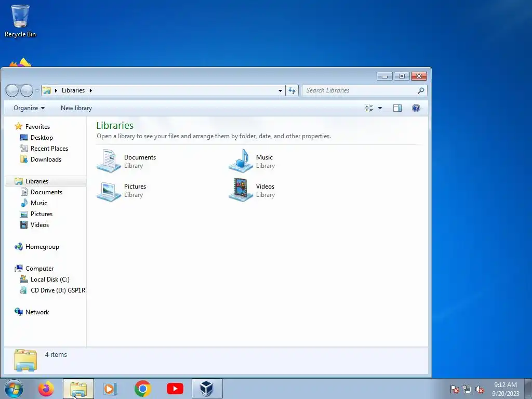Click the '4 items' status text
This screenshot has height=399, width=532.
(x=56, y=354)
